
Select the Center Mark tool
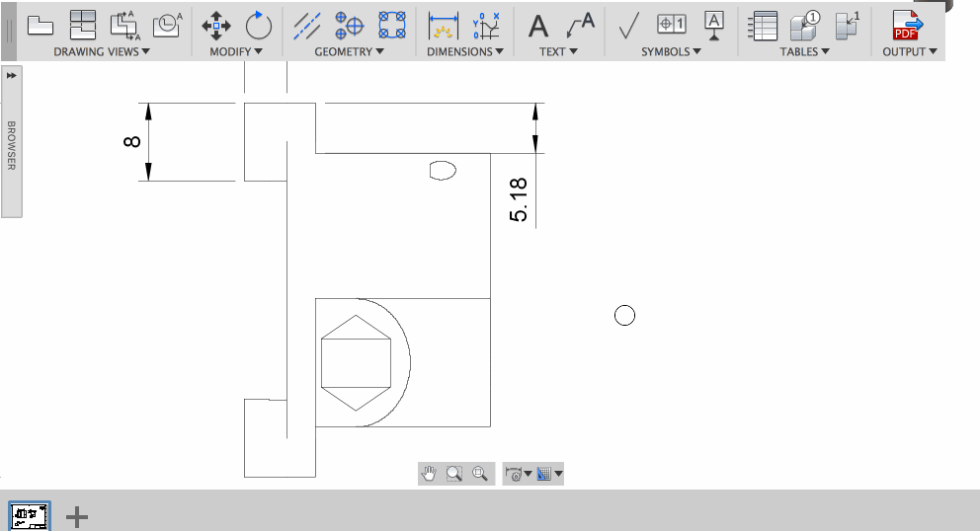point(350,26)
